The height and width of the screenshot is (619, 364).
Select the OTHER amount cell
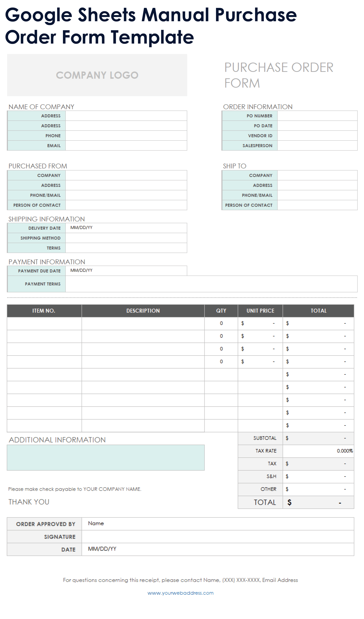[318, 489]
